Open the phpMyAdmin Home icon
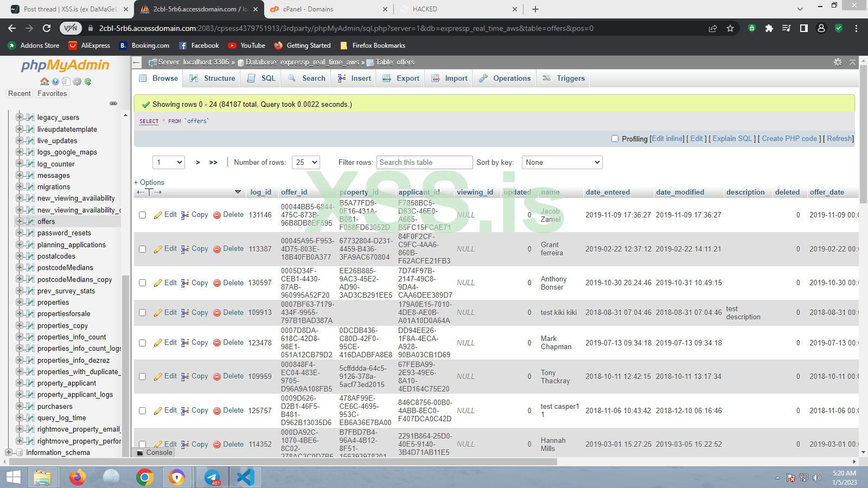 pyautogui.click(x=44, y=81)
